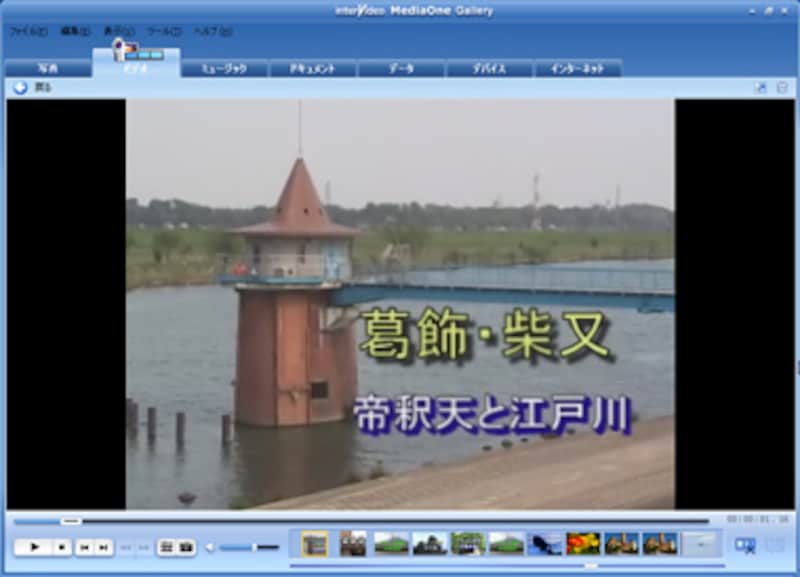Open the 編集 (Edit) menu
The image size is (800, 577).
pyautogui.click(x=75, y=32)
